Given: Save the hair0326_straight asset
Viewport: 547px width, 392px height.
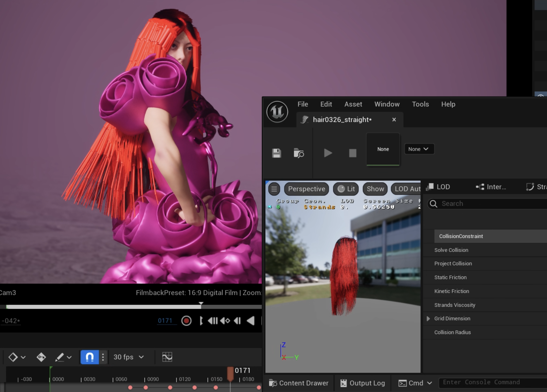Looking at the screenshot, I should pos(276,153).
